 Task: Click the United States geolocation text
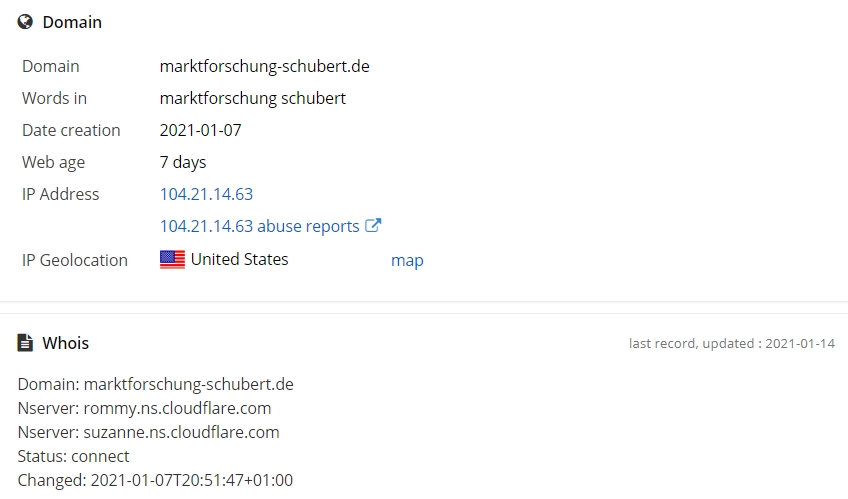tap(240, 260)
